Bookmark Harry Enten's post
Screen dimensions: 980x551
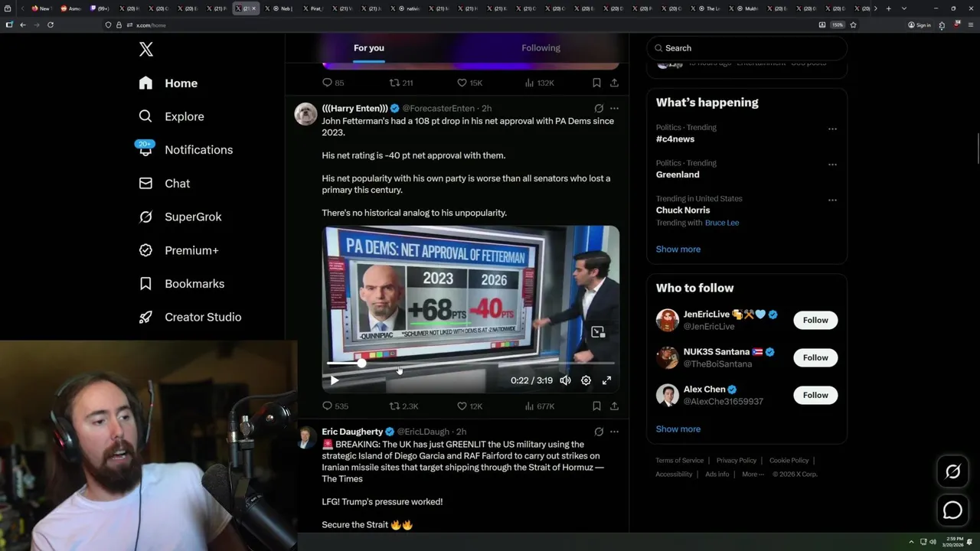[x=596, y=406]
